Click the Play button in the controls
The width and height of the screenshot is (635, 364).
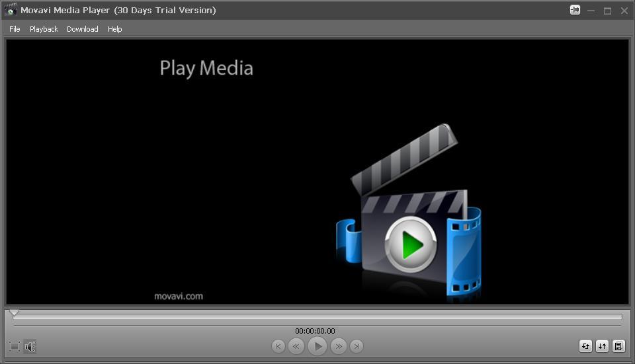click(317, 346)
